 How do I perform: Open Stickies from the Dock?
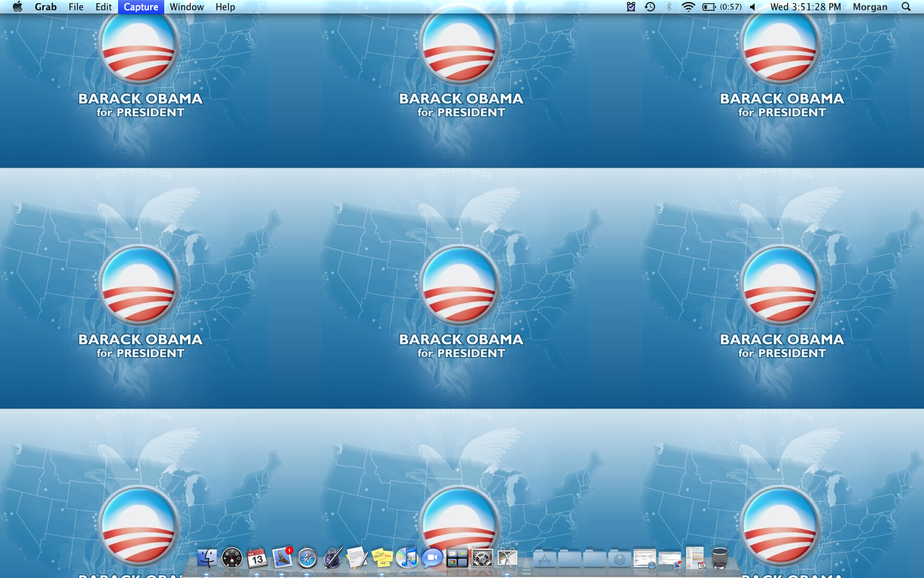(x=382, y=557)
